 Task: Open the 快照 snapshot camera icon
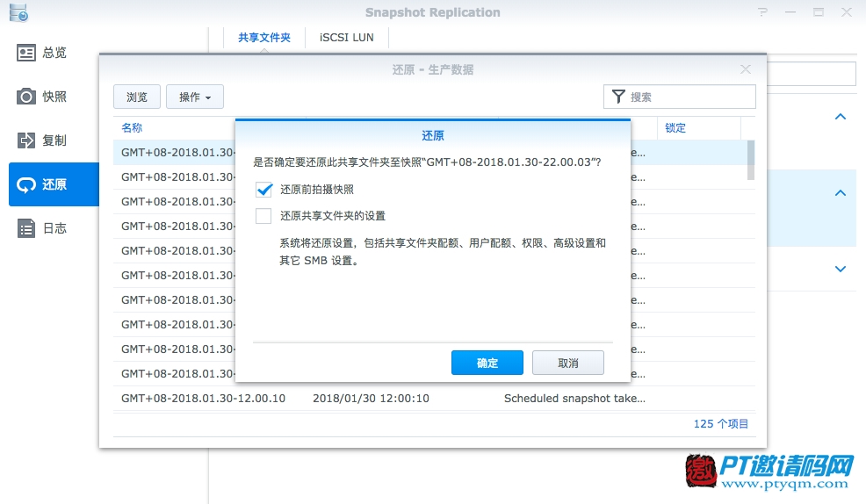pyautogui.click(x=26, y=97)
